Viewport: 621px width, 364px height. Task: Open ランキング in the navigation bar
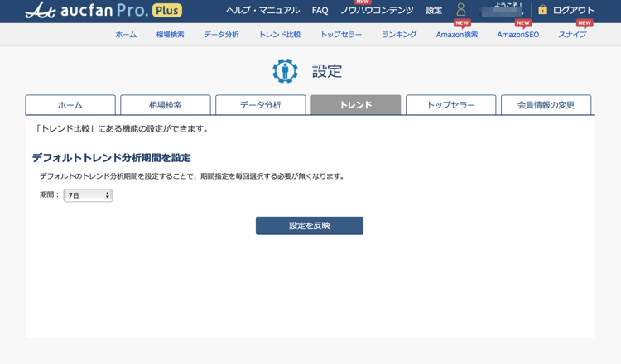tap(399, 35)
